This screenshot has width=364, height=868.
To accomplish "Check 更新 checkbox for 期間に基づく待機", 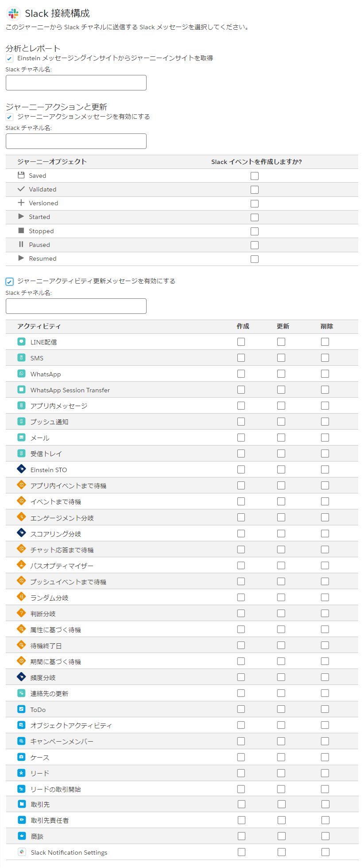I will point(281,661).
